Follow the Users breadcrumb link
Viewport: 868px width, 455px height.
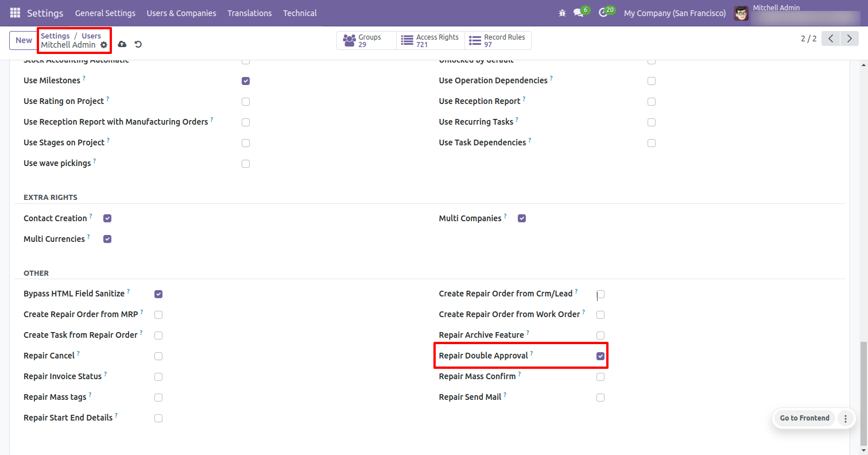pos(91,36)
